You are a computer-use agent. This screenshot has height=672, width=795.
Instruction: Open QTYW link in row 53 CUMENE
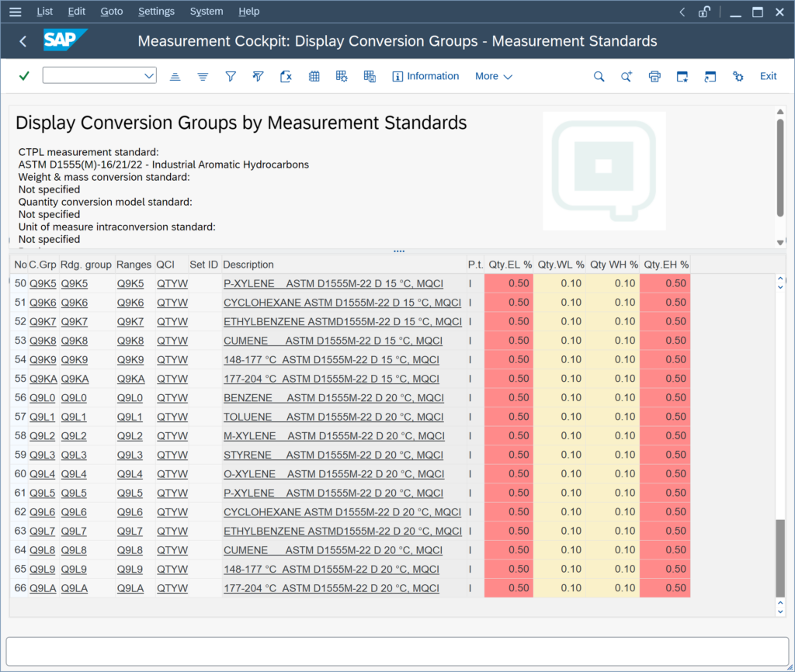coord(172,341)
